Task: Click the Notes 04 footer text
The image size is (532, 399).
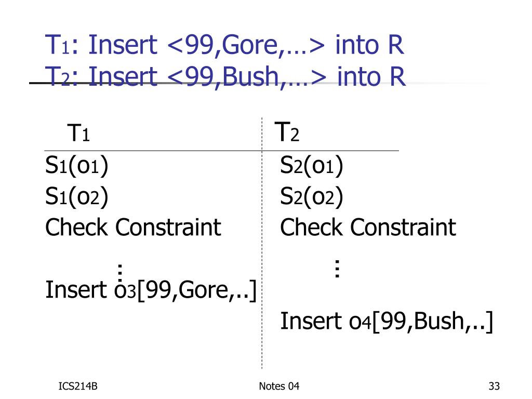Action: coord(279,386)
